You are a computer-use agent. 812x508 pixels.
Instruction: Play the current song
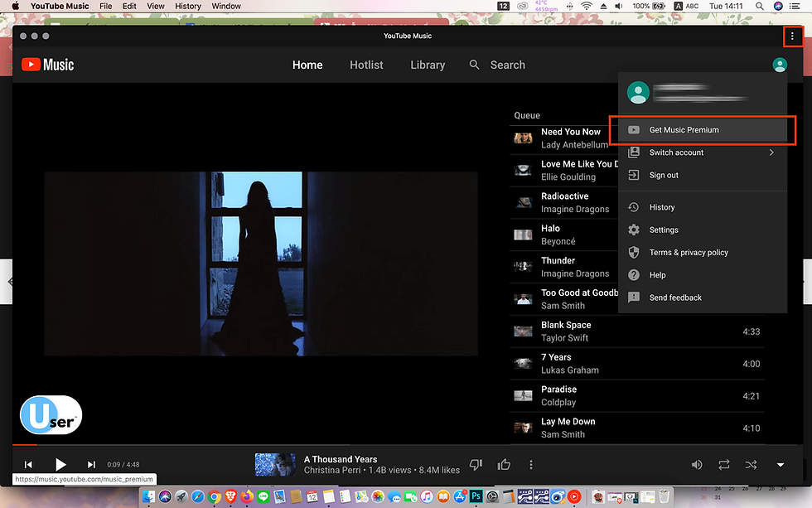(x=60, y=465)
